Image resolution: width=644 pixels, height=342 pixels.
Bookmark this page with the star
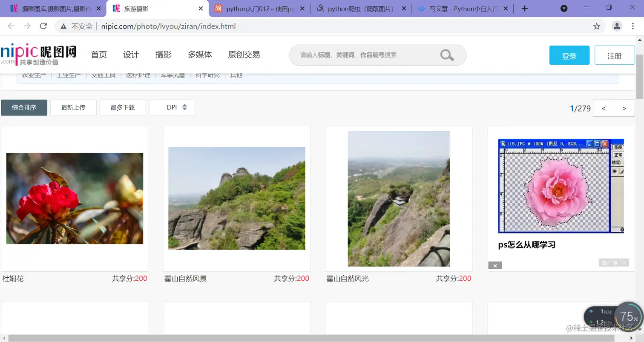(597, 26)
